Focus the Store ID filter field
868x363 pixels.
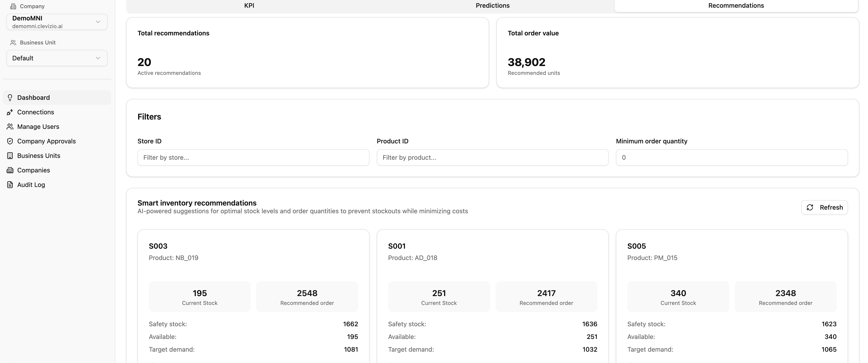[x=253, y=158]
